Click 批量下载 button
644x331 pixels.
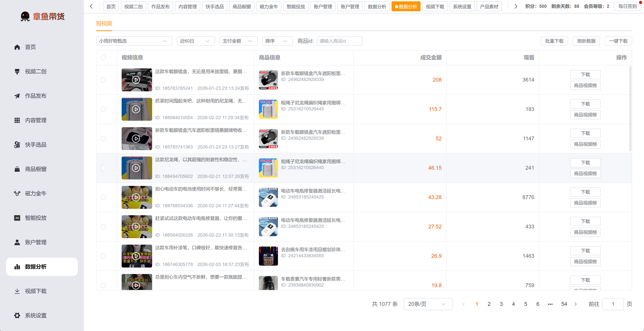click(554, 41)
